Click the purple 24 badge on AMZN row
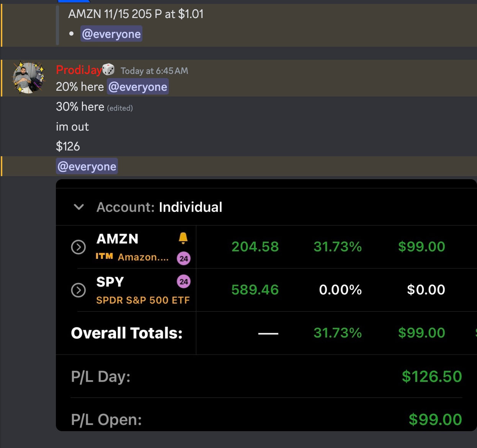 tap(183, 258)
